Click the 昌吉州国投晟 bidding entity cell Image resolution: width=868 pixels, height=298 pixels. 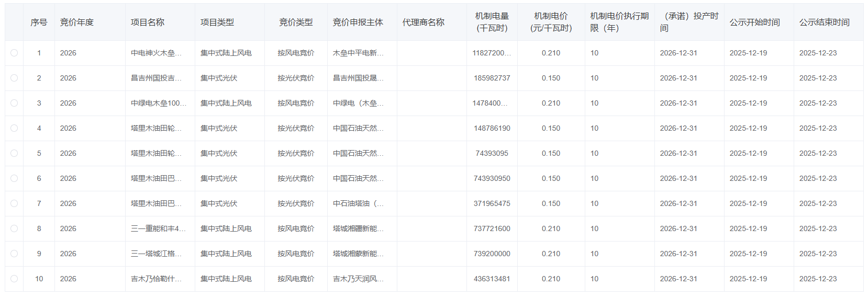[358, 78]
